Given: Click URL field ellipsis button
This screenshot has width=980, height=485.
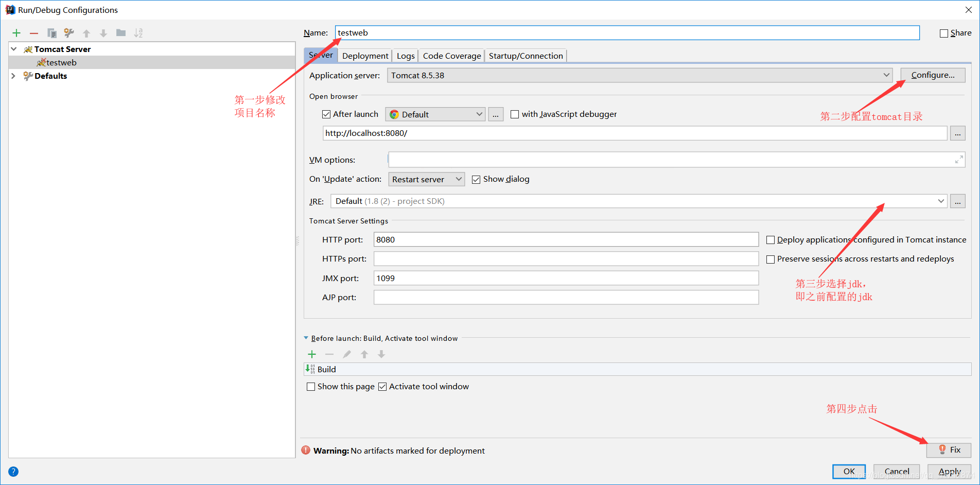Looking at the screenshot, I should coord(958,133).
